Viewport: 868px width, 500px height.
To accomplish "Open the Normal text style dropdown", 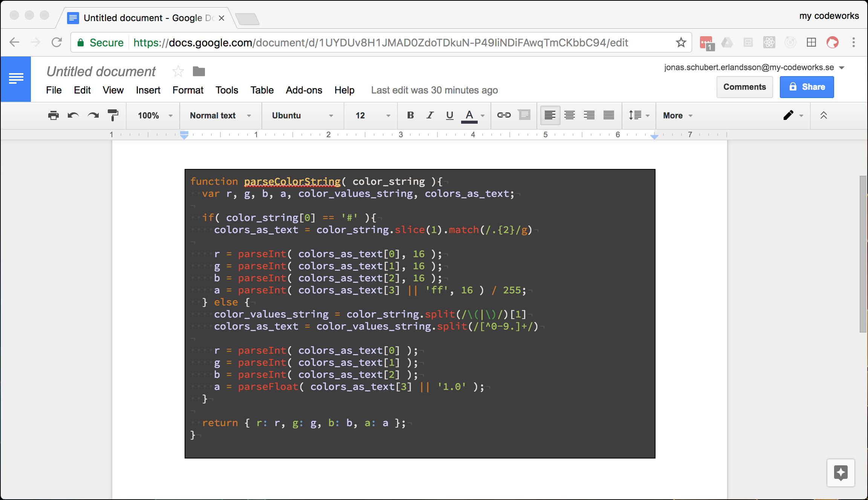I will click(220, 115).
